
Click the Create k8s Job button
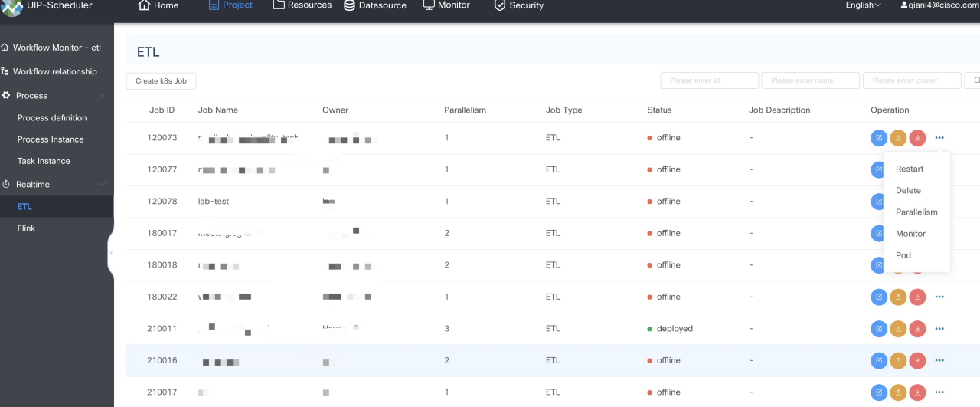[161, 81]
